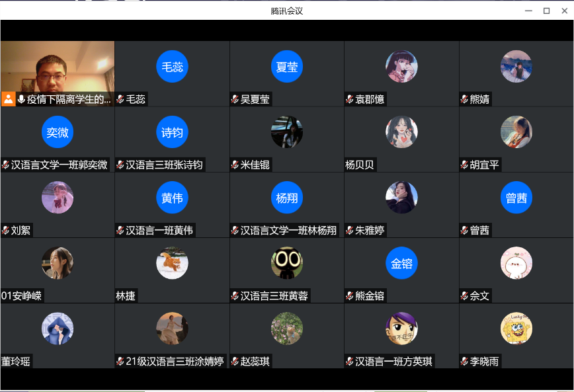Click the name label 01安峥嵘
The width and height of the screenshot is (574, 392).
coord(22,295)
